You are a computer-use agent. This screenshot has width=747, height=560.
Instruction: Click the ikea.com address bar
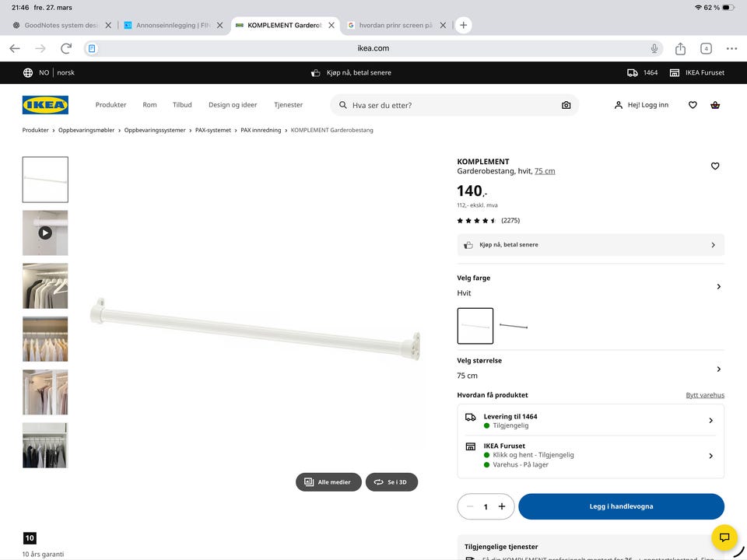tap(373, 48)
